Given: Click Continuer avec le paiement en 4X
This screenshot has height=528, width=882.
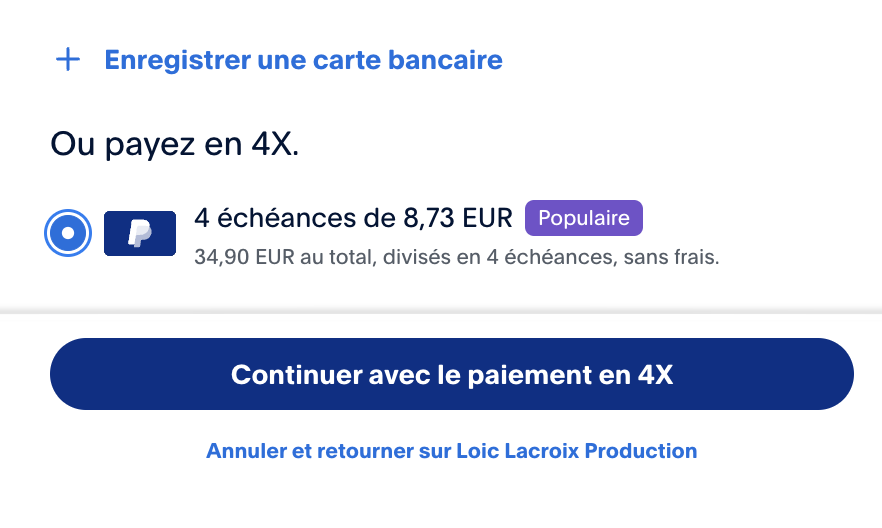Looking at the screenshot, I should pyautogui.click(x=452, y=374).
